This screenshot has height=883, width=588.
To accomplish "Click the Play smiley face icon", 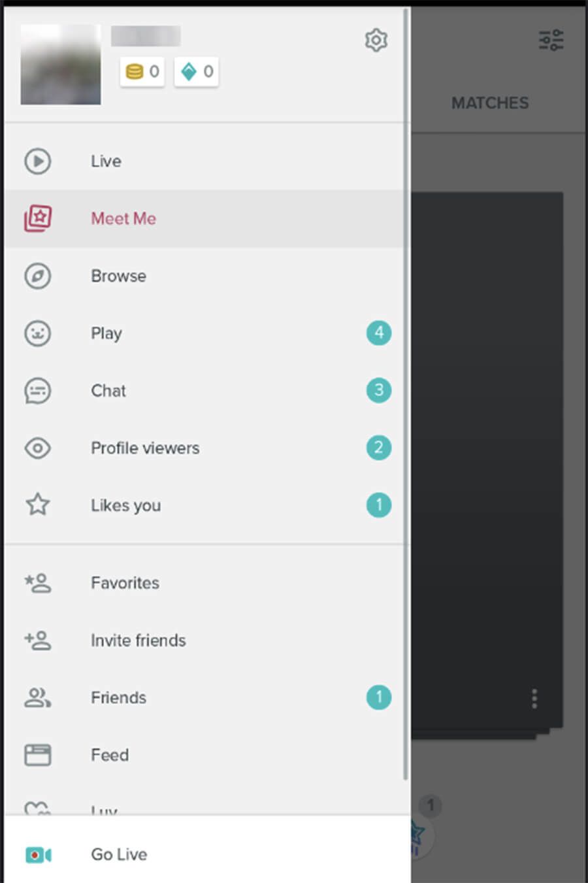I will (x=37, y=333).
